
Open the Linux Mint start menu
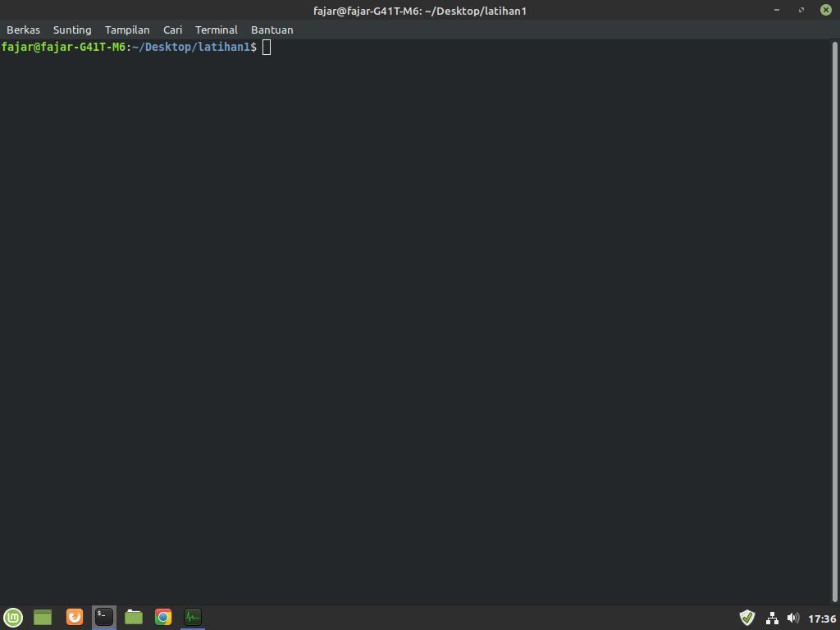click(x=13, y=618)
